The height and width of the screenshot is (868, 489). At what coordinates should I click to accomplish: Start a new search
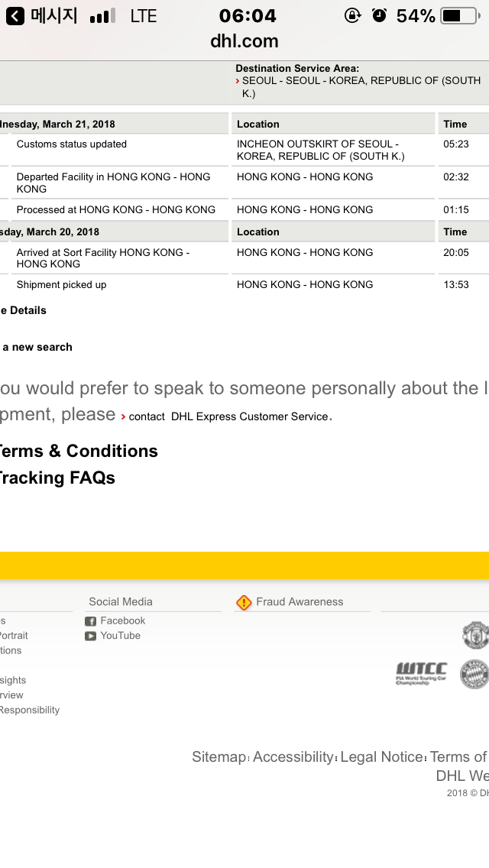[37, 347]
